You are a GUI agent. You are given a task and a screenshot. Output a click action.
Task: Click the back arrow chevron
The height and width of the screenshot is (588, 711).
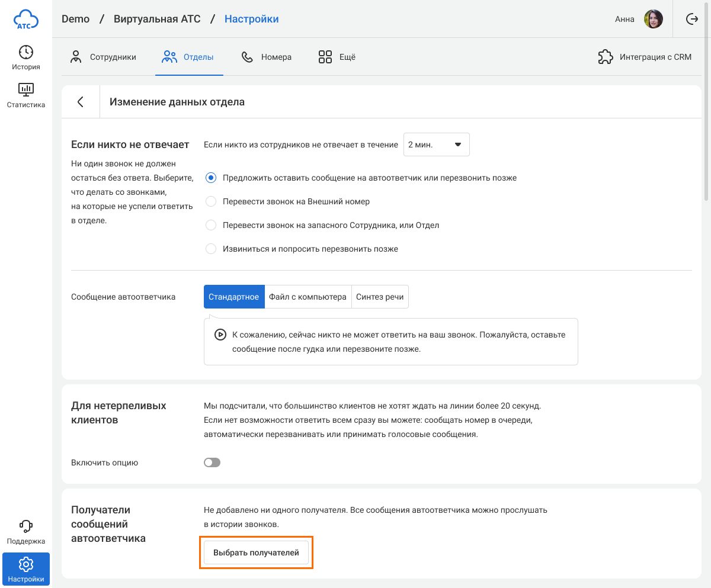[81, 102]
